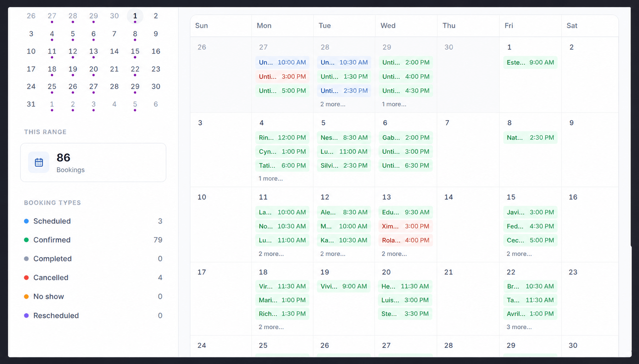This screenshot has height=364, width=639.
Task: Select the No show booking type
Action: (x=93, y=296)
